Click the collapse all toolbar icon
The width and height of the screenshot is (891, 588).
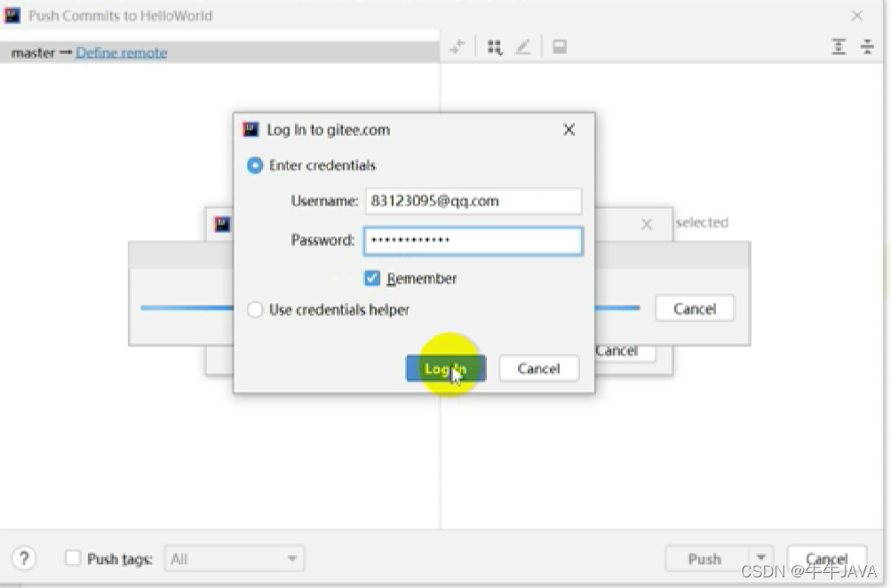[867, 46]
